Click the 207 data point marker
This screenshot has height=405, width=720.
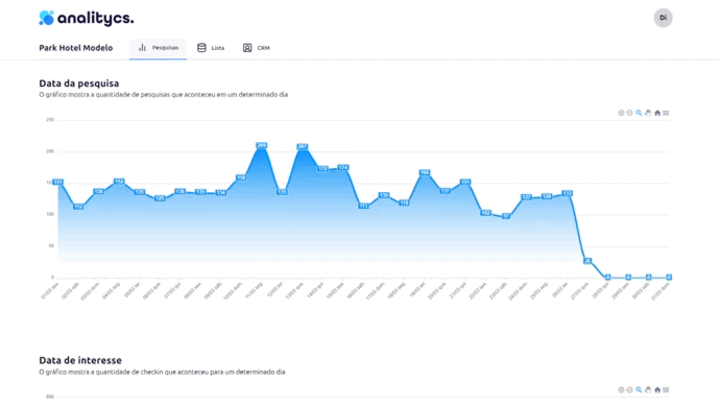pos(302,147)
